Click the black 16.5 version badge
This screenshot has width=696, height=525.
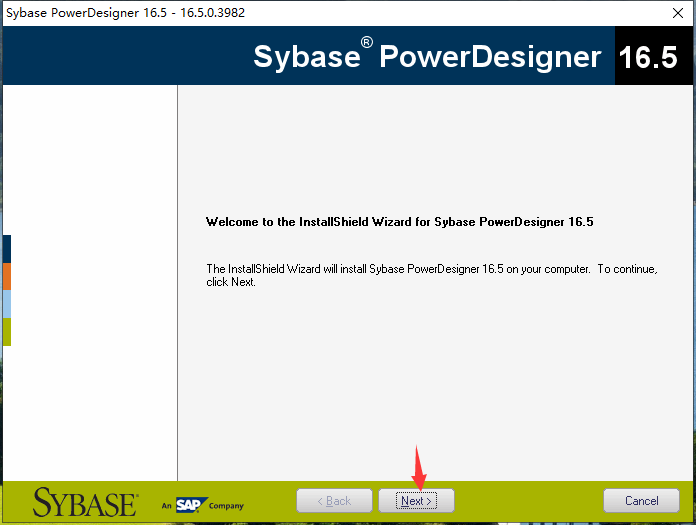(x=649, y=56)
